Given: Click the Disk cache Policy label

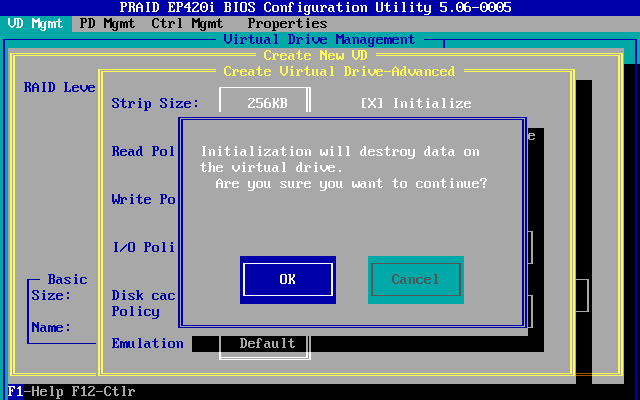Looking at the screenshot, I should tap(143, 303).
